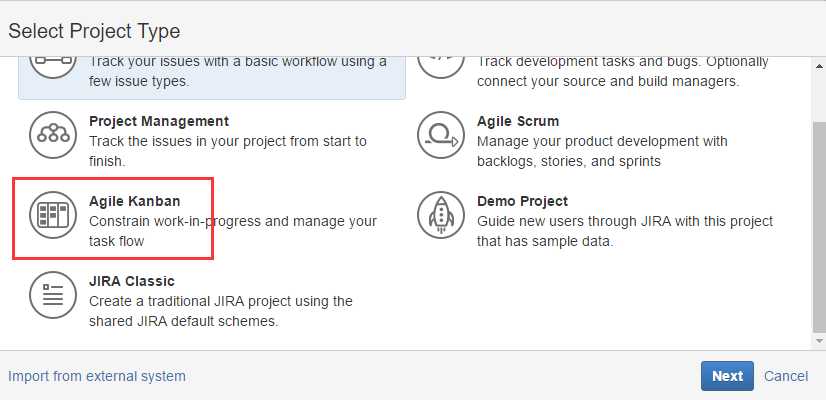The height and width of the screenshot is (400, 826).
Task: Click the scrollbar up arrow
Action: point(819,66)
